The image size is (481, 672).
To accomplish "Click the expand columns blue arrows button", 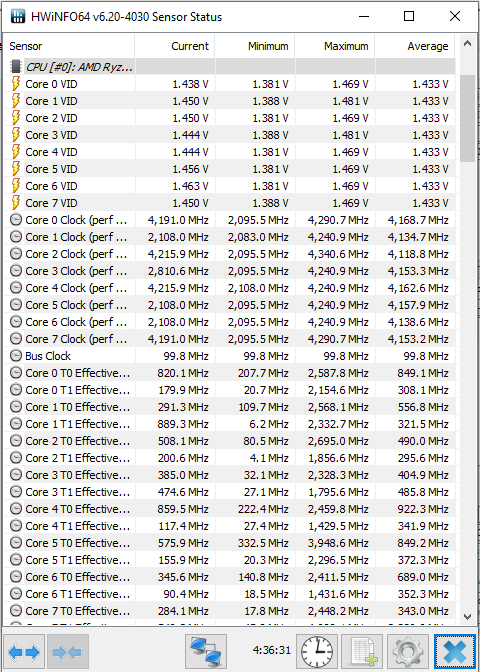I will pos(24,652).
